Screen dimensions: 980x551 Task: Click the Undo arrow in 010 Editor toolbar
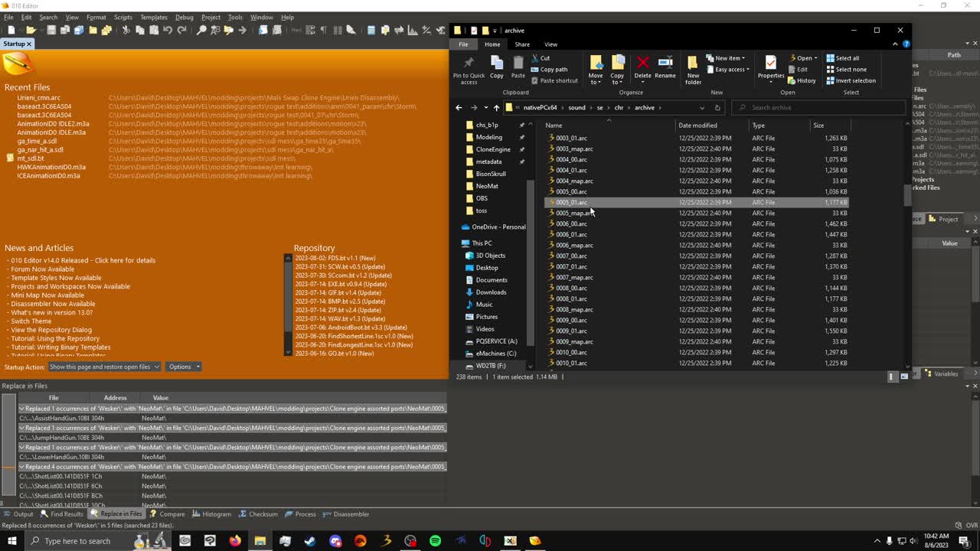(x=168, y=31)
